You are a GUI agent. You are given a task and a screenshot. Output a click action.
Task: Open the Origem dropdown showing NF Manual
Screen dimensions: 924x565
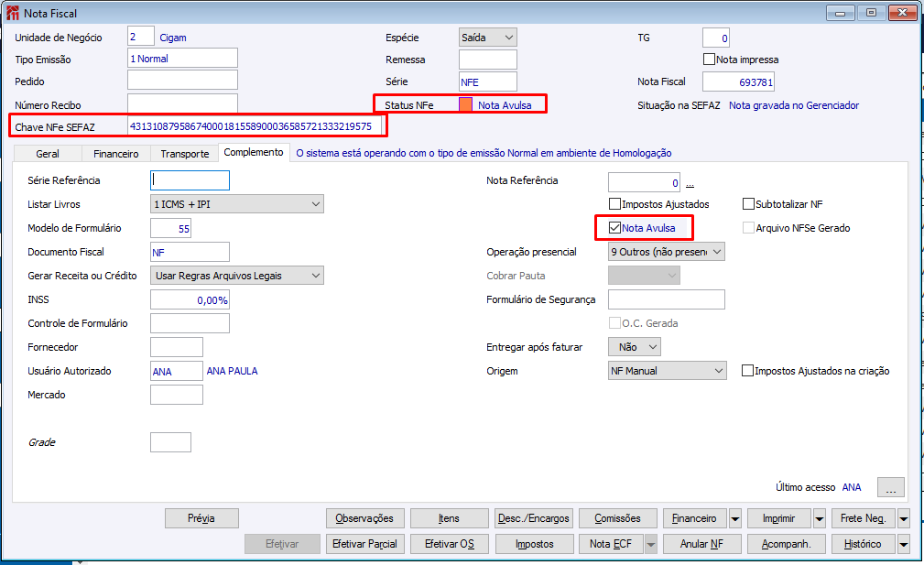[x=667, y=371]
